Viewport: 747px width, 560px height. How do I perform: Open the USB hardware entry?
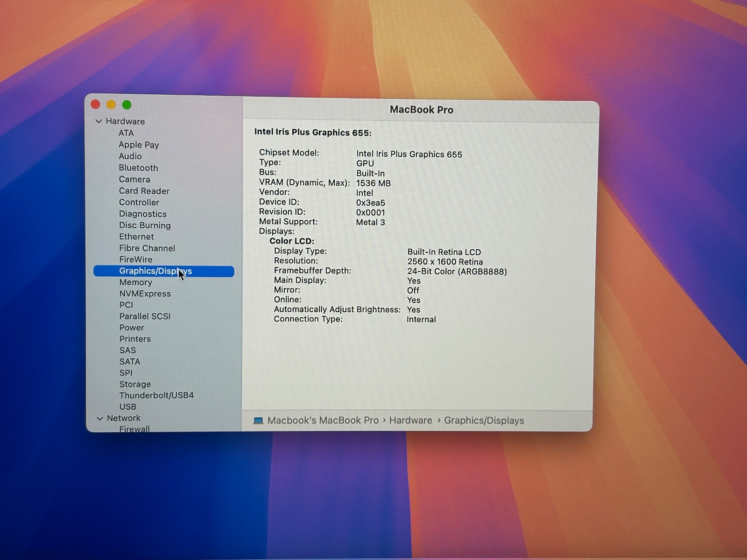tap(128, 407)
